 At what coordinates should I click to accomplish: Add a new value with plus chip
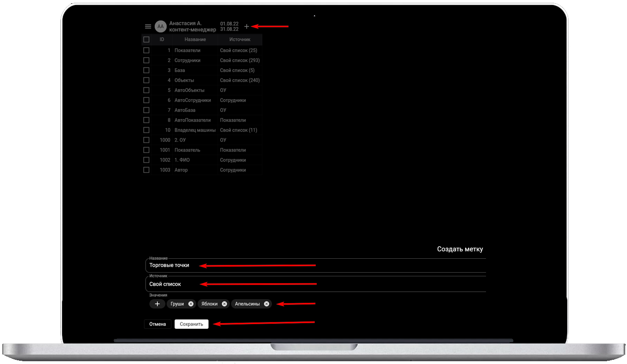point(157,304)
